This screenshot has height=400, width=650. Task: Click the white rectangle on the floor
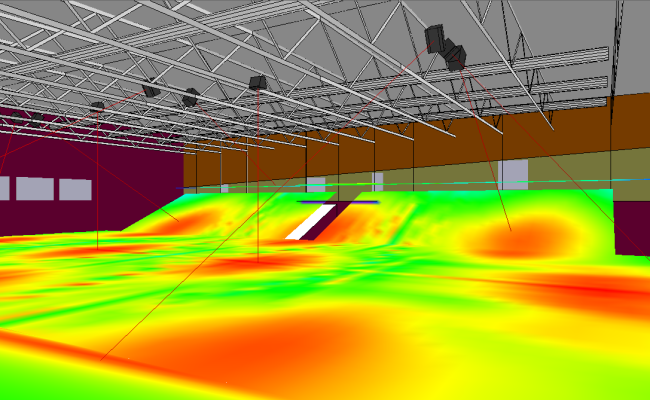pyautogui.click(x=307, y=222)
